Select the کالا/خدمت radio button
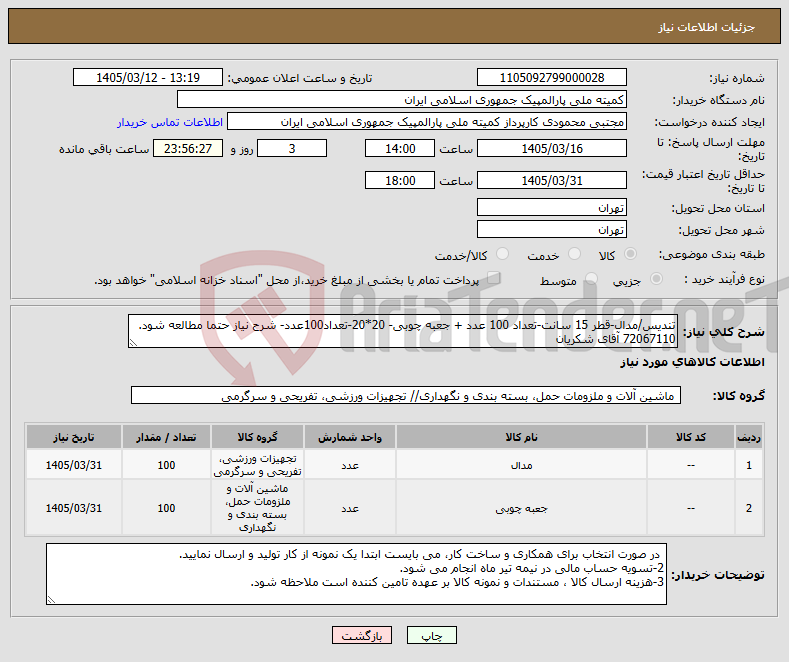The height and width of the screenshot is (662, 789). pos(502,254)
